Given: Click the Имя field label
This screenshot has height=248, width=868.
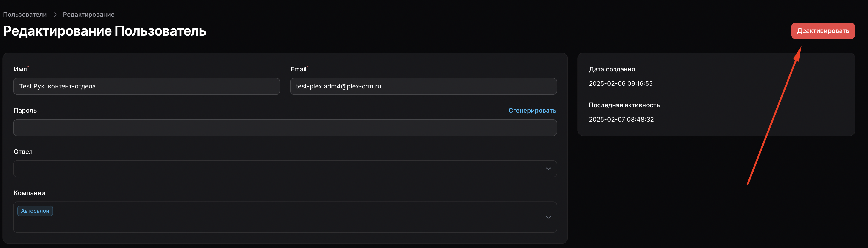Looking at the screenshot, I should click(20, 69).
